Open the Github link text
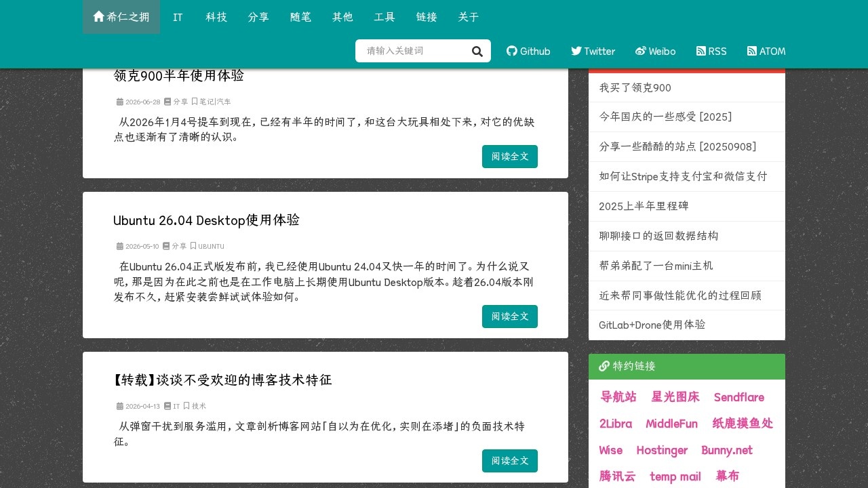This screenshot has width=868, height=488. pos(535,52)
